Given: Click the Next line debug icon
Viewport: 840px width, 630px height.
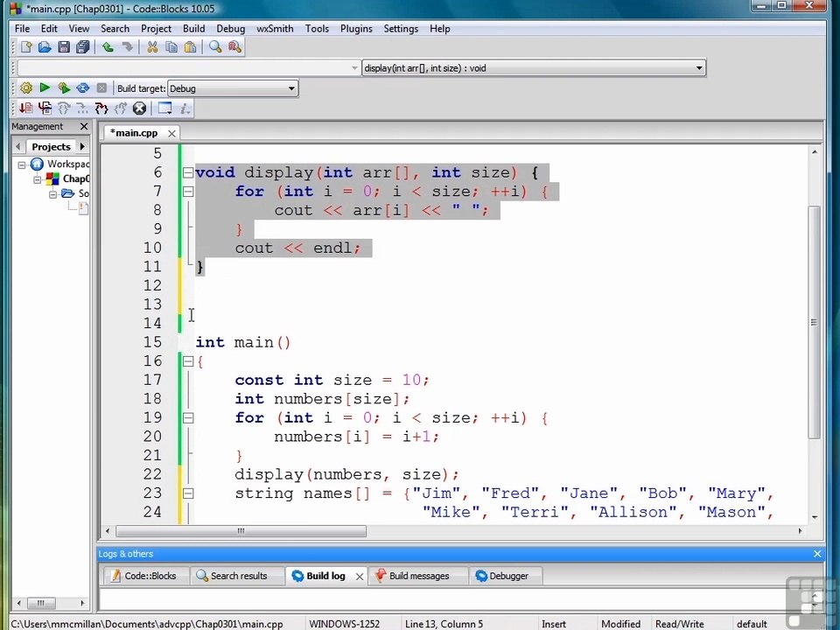Looking at the screenshot, I should (x=64, y=108).
